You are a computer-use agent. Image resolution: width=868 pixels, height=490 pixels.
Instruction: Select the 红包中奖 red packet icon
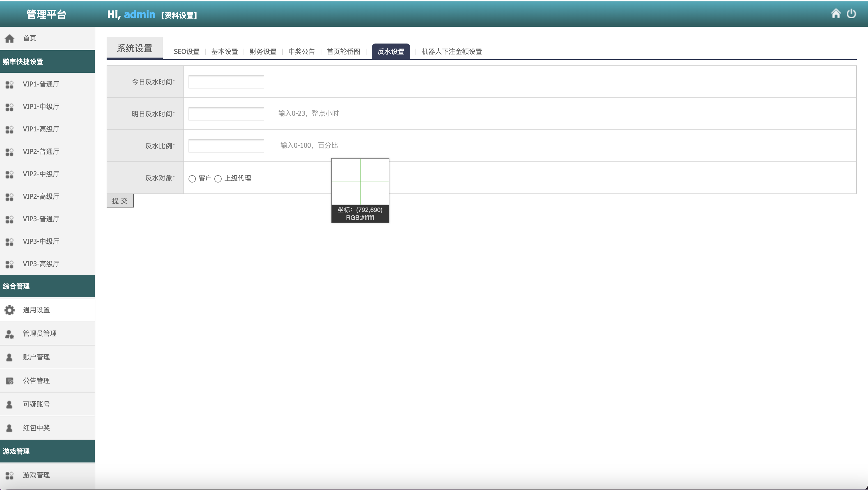9,428
